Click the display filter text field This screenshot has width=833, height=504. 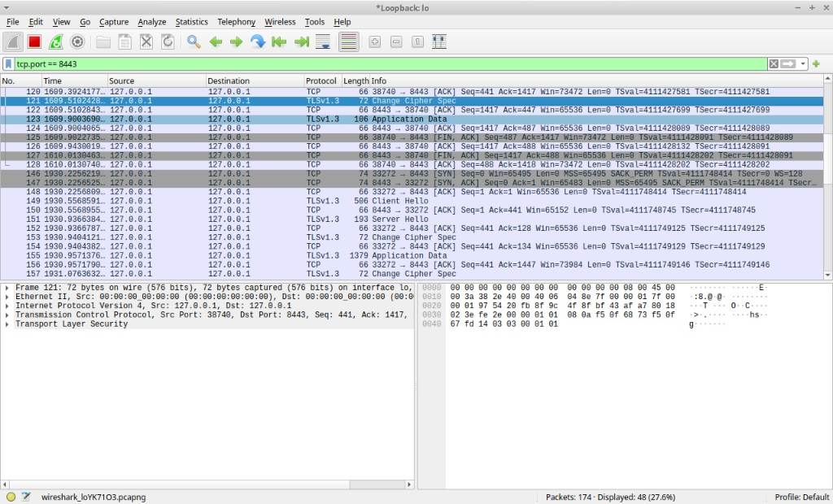(x=390, y=63)
